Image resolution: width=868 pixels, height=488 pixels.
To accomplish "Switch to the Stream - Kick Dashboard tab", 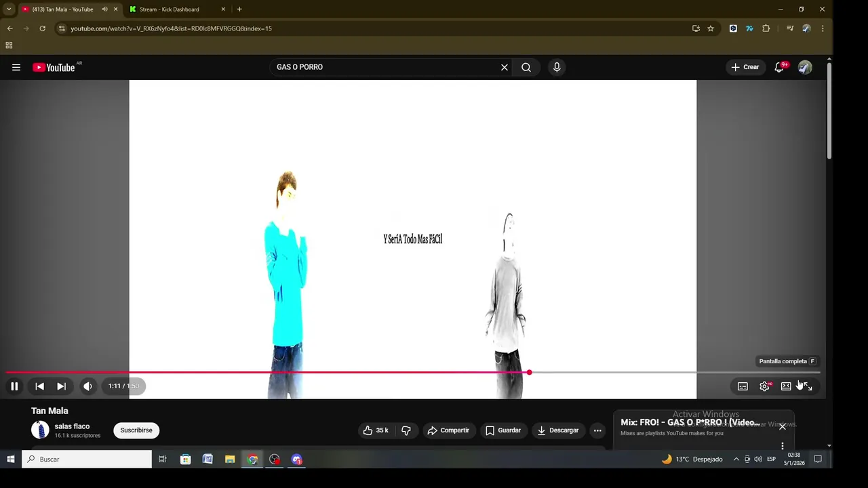I will point(170,9).
